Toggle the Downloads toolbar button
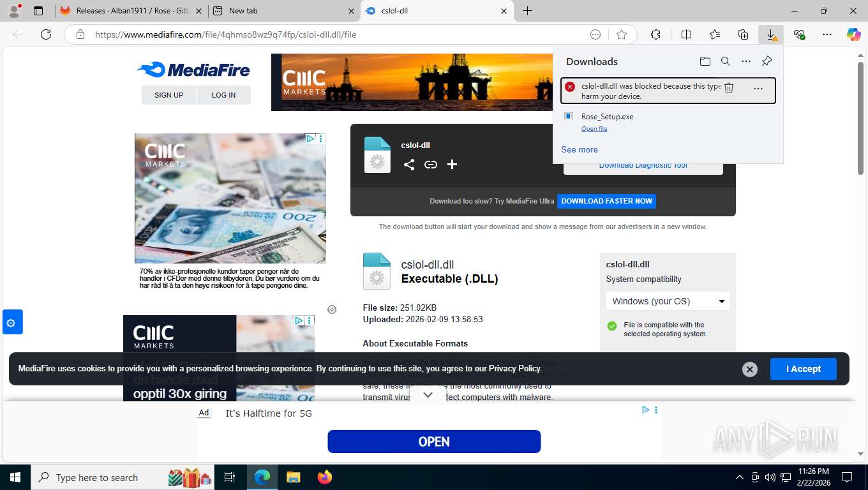 coord(771,34)
